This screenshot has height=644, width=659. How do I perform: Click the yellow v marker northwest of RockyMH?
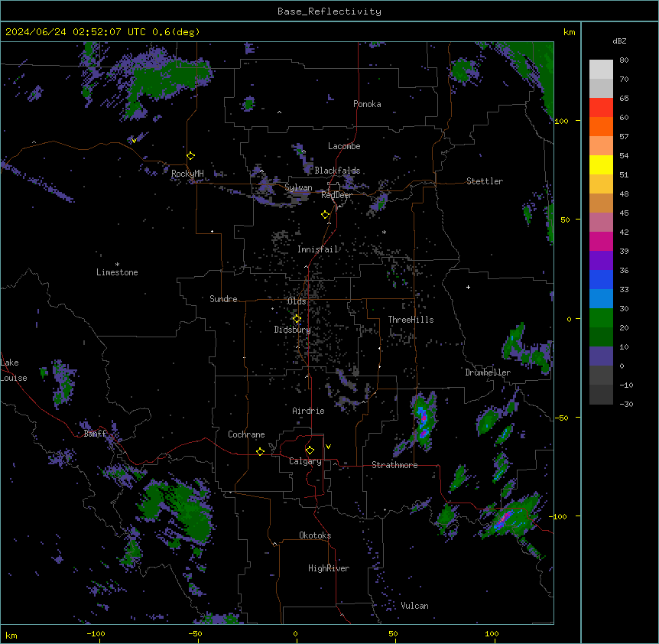pyautogui.click(x=134, y=141)
